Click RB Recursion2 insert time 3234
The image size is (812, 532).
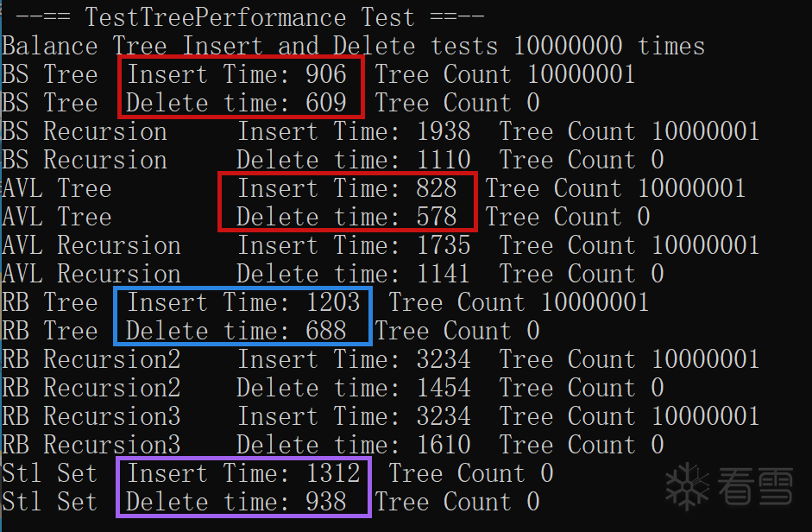pyautogui.click(x=444, y=359)
